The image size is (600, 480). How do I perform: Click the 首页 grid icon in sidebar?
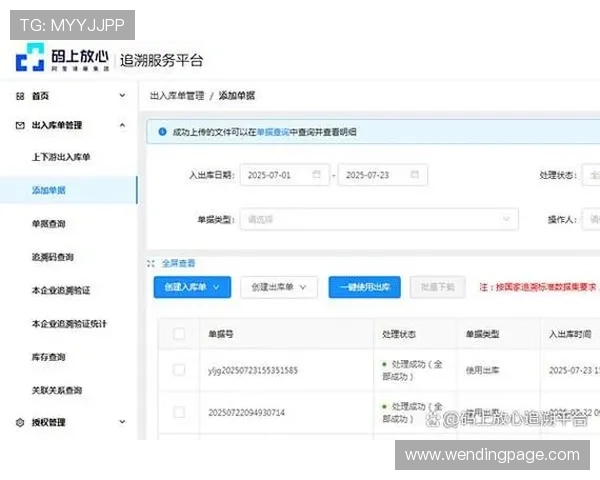click(20, 96)
